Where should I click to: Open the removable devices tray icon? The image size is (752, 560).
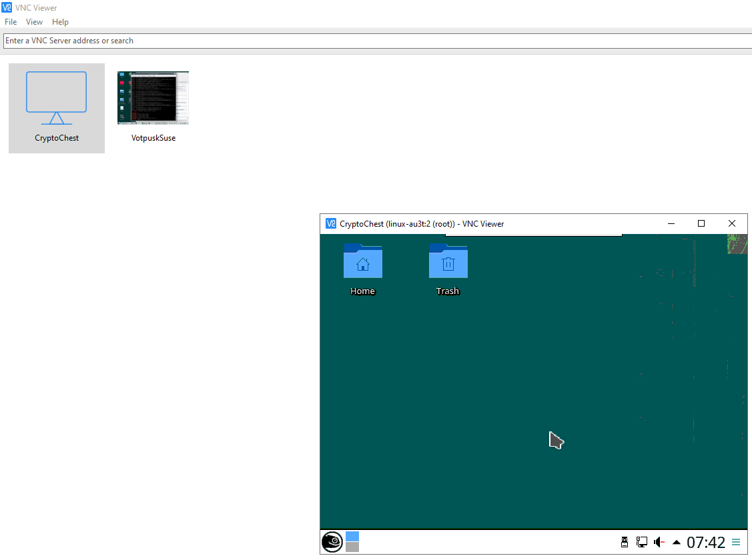click(x=625, y=542)
